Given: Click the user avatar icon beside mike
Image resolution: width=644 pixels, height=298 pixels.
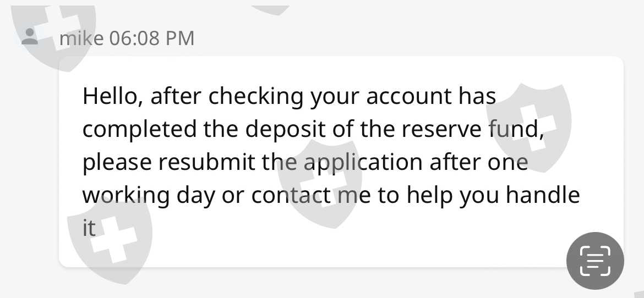Looking at the screenshot, I should pos(30,37).
